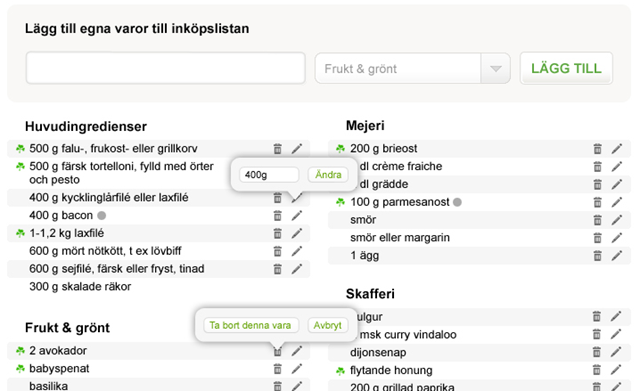Edit the 400 g bacon quantity
This screenshot has width=640, height=391.
point(297,215)
